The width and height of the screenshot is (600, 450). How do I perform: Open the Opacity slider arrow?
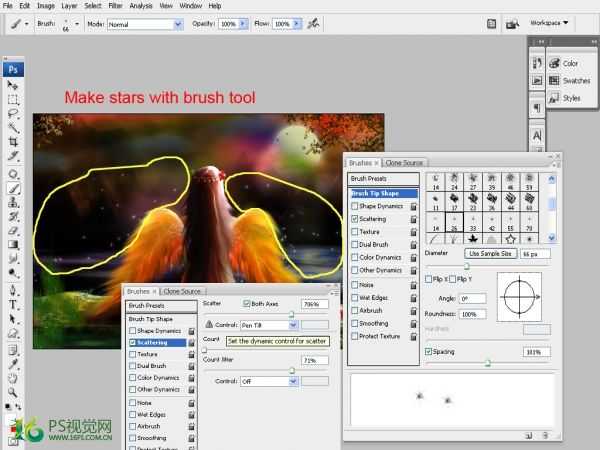[243, 23]
